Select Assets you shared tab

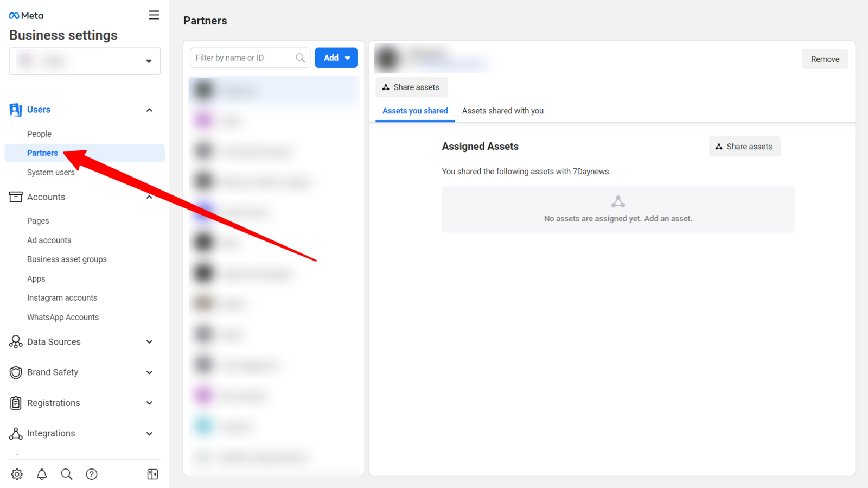(415, 111)
